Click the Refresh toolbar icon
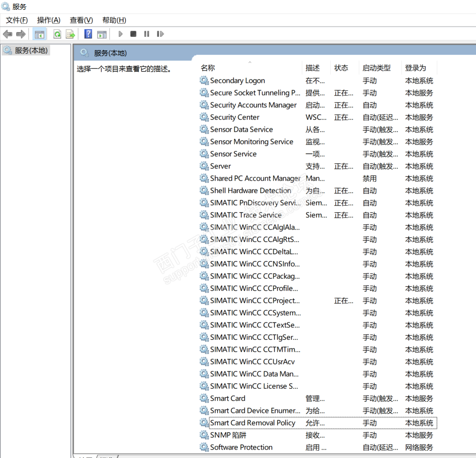This screenshot has width=476, height=458. coord(57,34)
